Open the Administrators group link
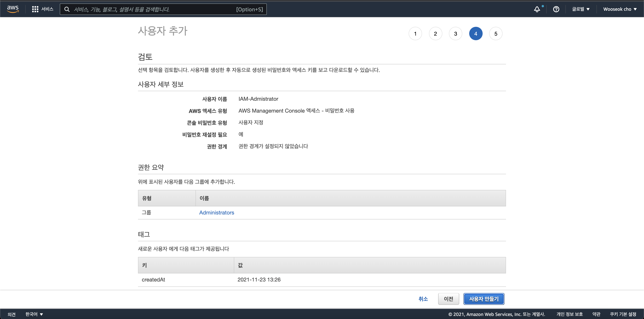Viewport: 644px width, 319px height. [x=217, y=213]
